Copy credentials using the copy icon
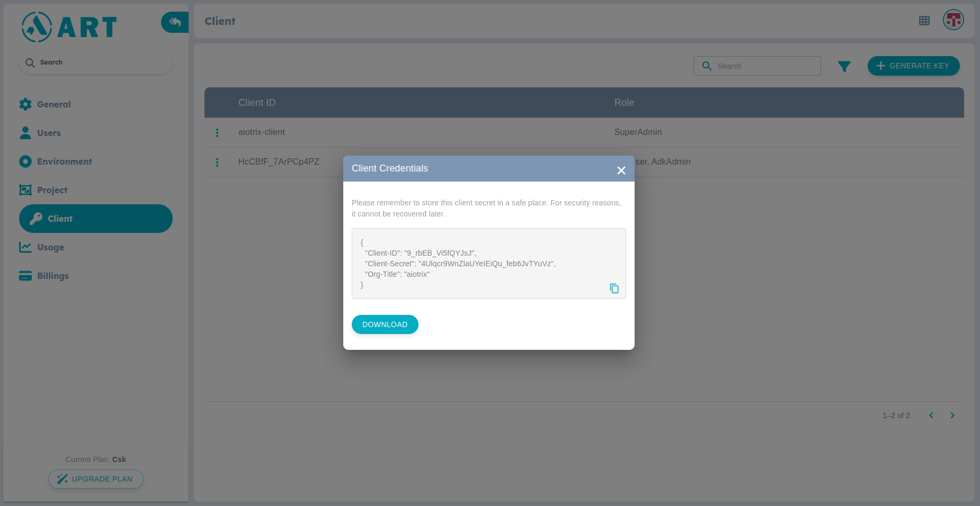Viewport: 980px width, 506px height. (614, 288)
